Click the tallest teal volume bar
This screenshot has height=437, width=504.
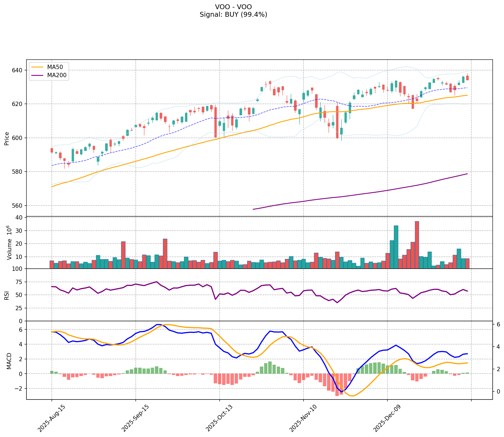coord(396,247)
